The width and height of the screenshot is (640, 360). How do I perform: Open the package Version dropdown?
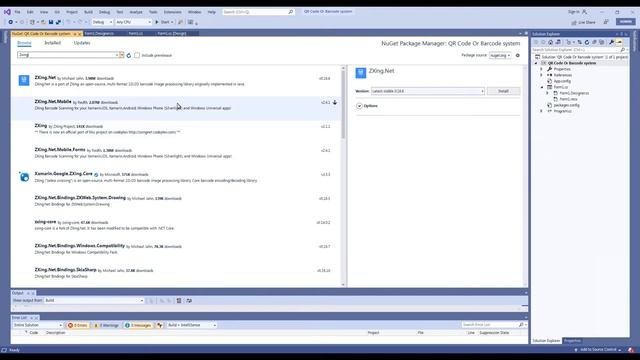pos(427,91)
